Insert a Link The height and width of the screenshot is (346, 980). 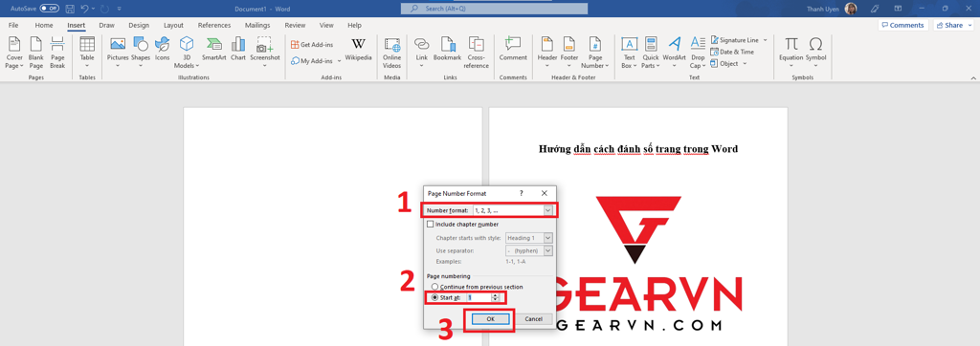[x=422, y=53]
